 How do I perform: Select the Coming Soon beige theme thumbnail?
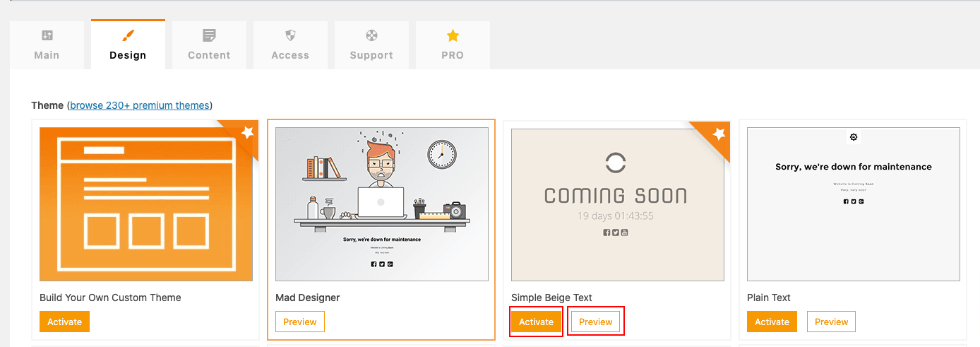(617, 205)
